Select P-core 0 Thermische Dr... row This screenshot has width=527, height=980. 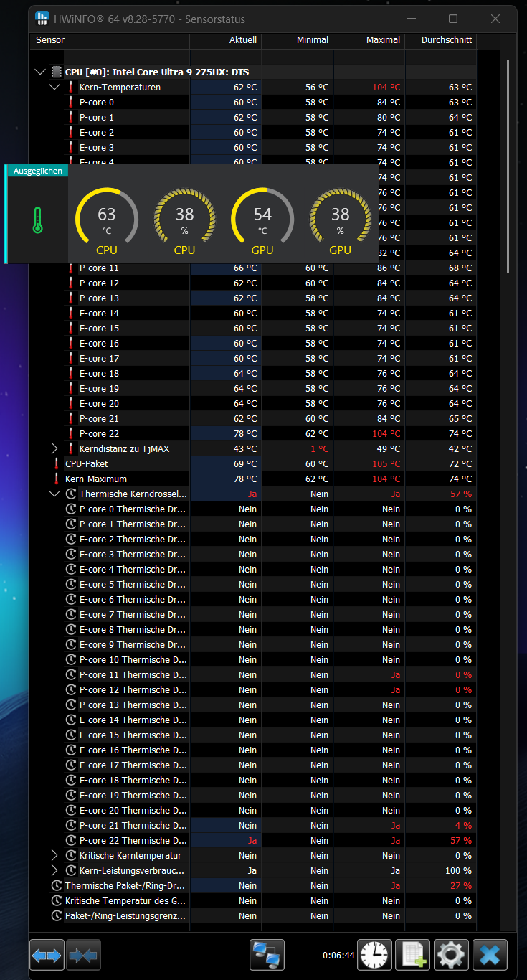pos(253,509)
